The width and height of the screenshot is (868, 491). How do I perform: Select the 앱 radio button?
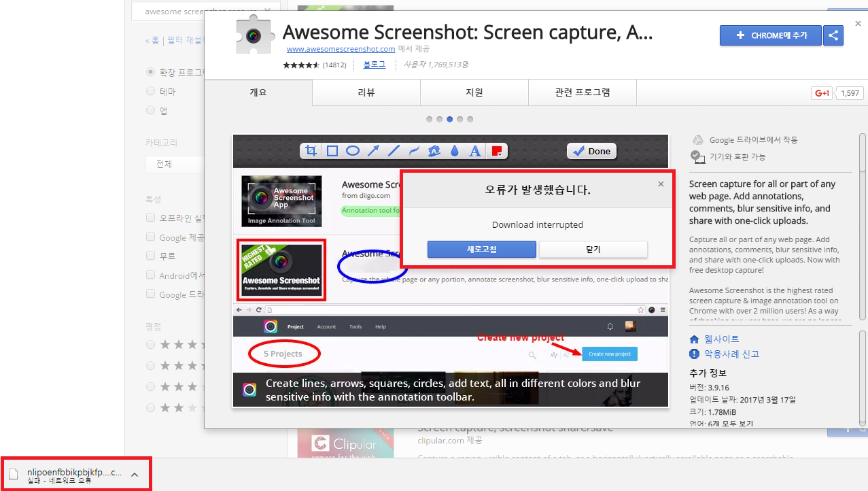(150, 110)
